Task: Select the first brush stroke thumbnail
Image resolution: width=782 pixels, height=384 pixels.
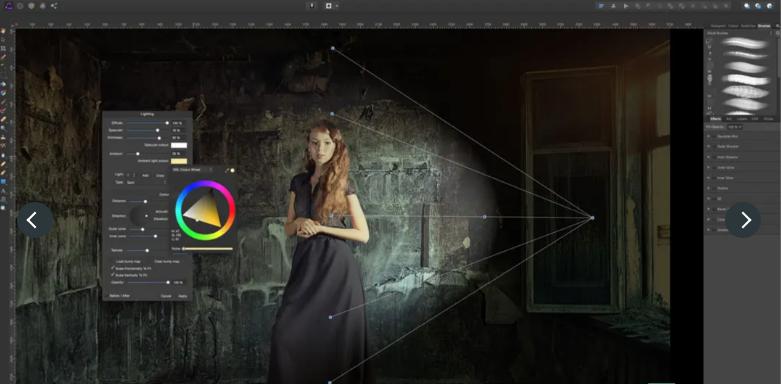Action: tap(745, 43)
